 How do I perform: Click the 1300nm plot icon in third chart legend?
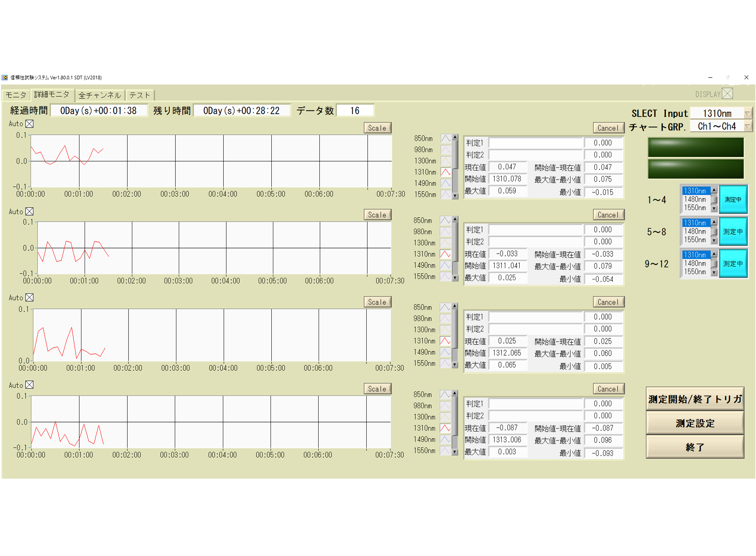[x=445, y=330]
